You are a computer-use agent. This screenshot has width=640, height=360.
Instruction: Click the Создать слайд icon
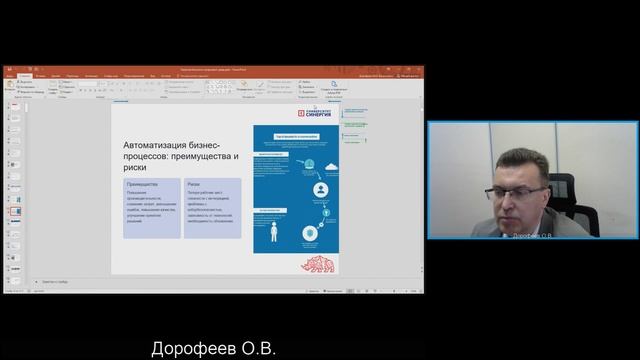53,84
